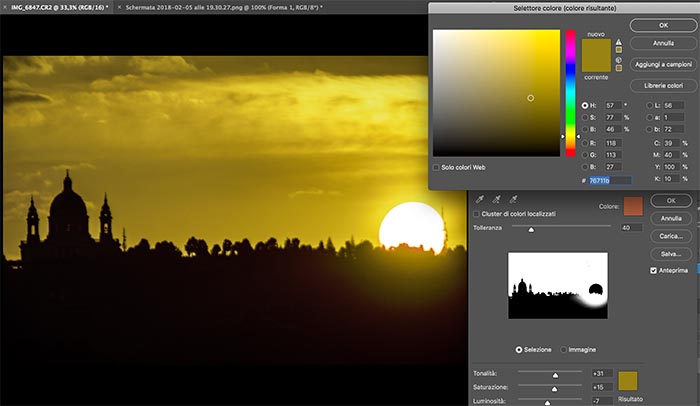Click the in-gamut color swatch below warning triangle

click(x=619, y=50)
